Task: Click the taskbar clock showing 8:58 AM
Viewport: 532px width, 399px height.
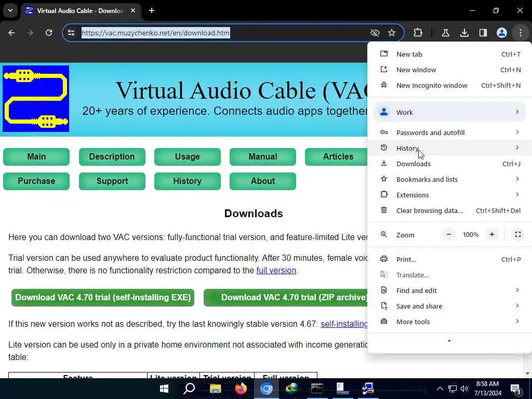Action: 487,389
